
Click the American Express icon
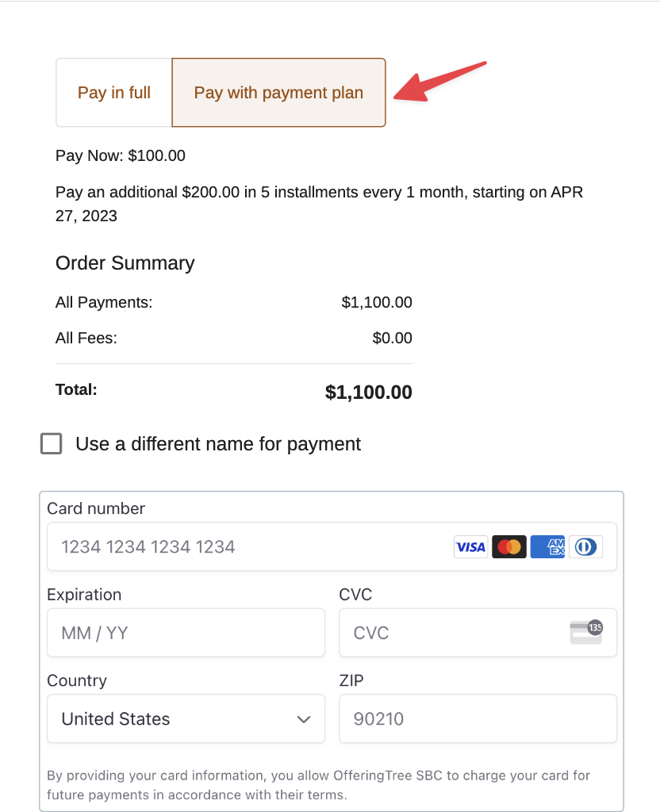click(547, 546)
